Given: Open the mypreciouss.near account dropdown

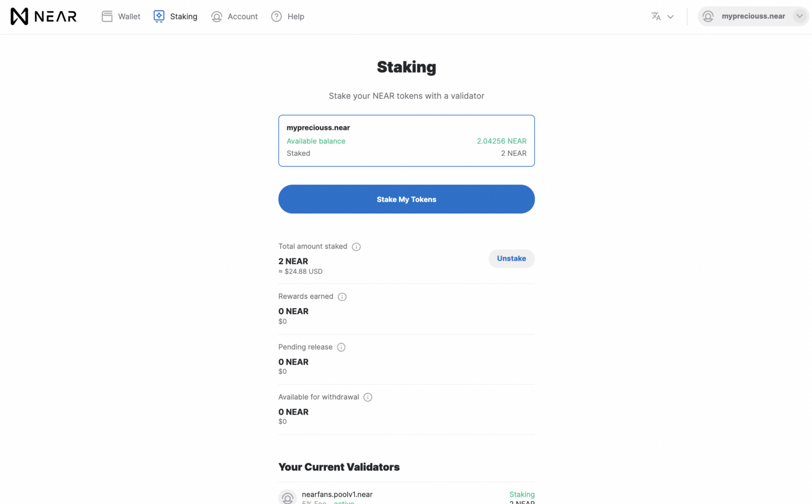Looking at the screenshot, I should tap(800, 16).
